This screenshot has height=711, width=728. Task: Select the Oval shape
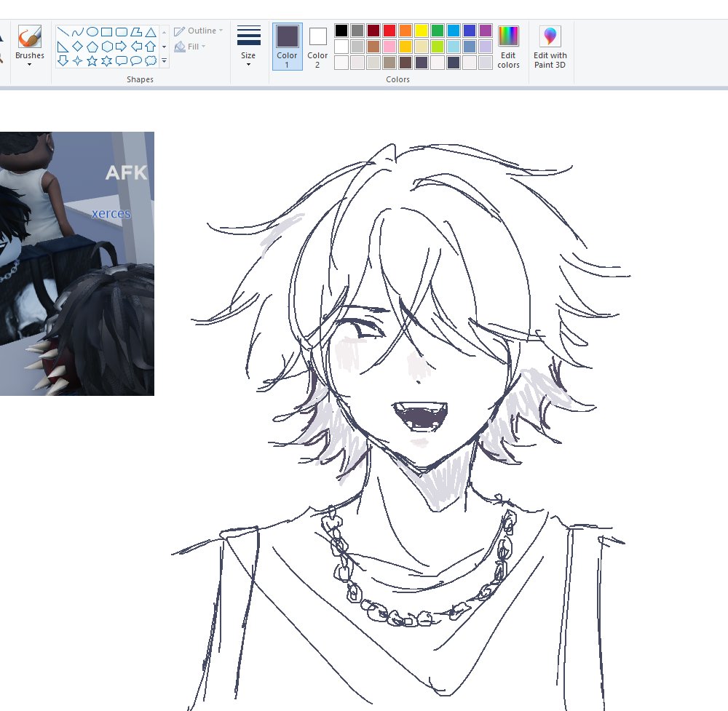tap(92, 31)
